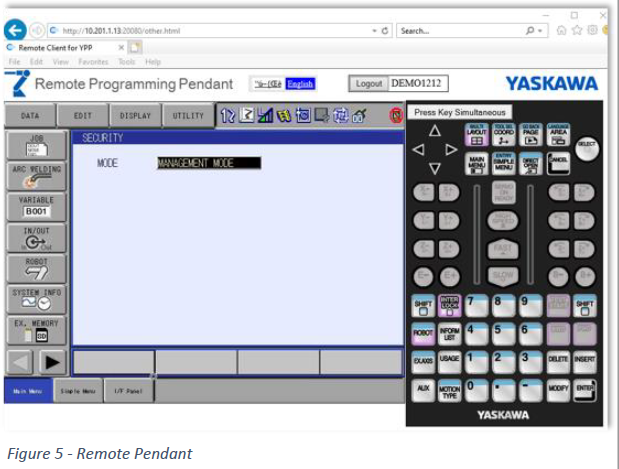Open the ARC WELDING sidebar menu
Viewport: 619px width, 469px height.
tap(36, 176)
